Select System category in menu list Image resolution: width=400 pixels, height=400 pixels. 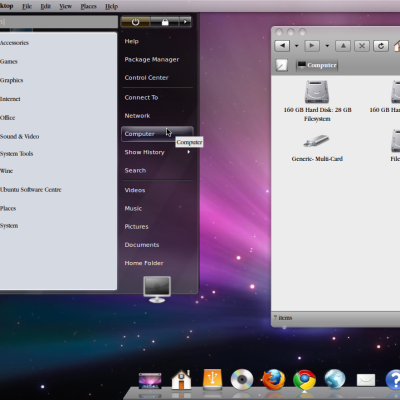pyautogui.click(x=9, y=226)
